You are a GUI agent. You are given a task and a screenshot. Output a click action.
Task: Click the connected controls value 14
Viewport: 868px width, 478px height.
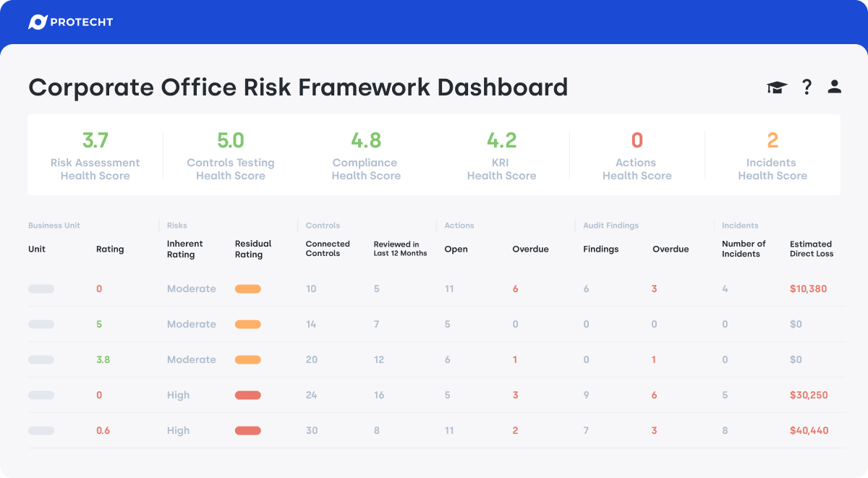click(311, 324)
